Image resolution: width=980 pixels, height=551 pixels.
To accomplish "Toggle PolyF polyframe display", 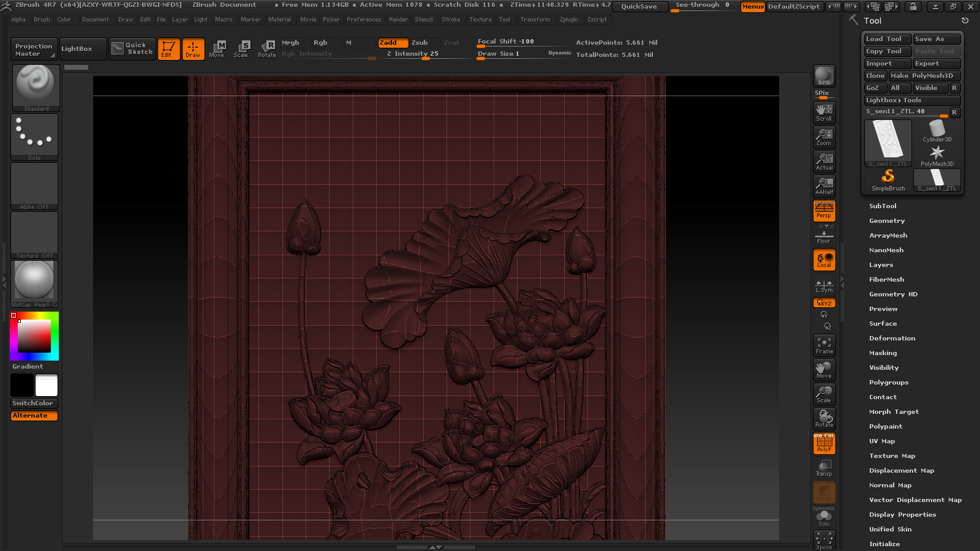I will tap(824, 443).
